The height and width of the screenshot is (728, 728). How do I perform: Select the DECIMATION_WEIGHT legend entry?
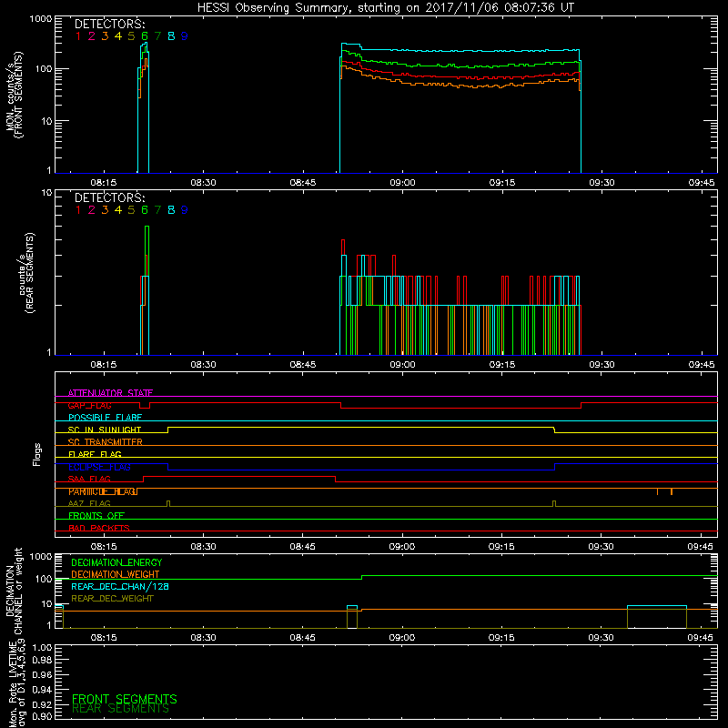(x=116, y=575)
